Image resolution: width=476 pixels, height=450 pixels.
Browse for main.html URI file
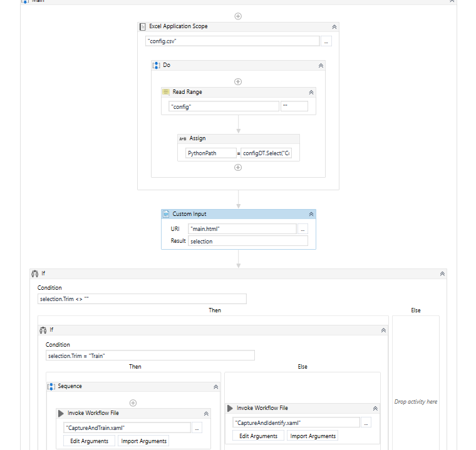(303, 229)
